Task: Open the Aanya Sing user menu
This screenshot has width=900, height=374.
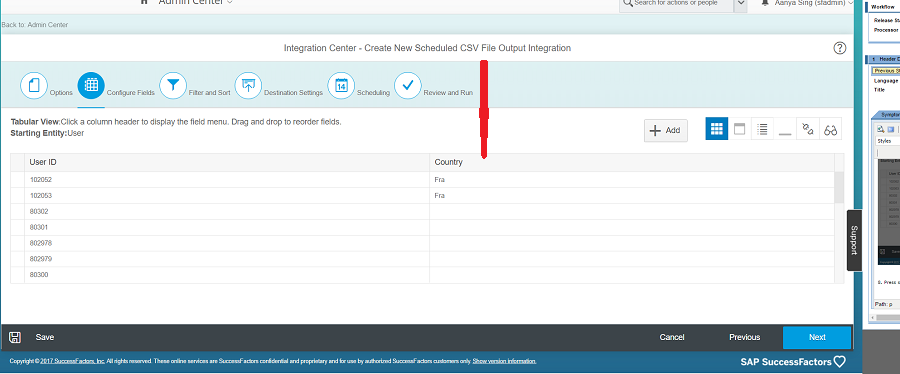Action: pos(813,3)
